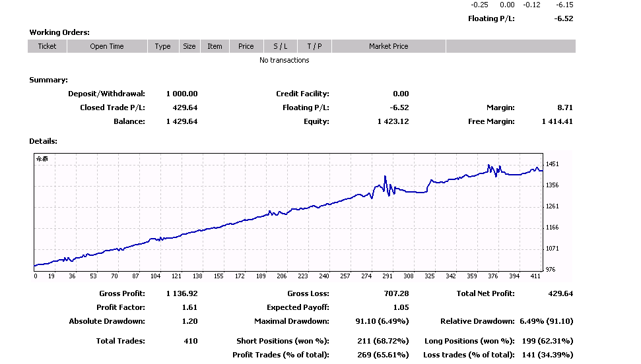Viewport: 641px width, 364px height.
Task: Select the Profit Trades value 269 (65.61%)
Action: point(383,355)
